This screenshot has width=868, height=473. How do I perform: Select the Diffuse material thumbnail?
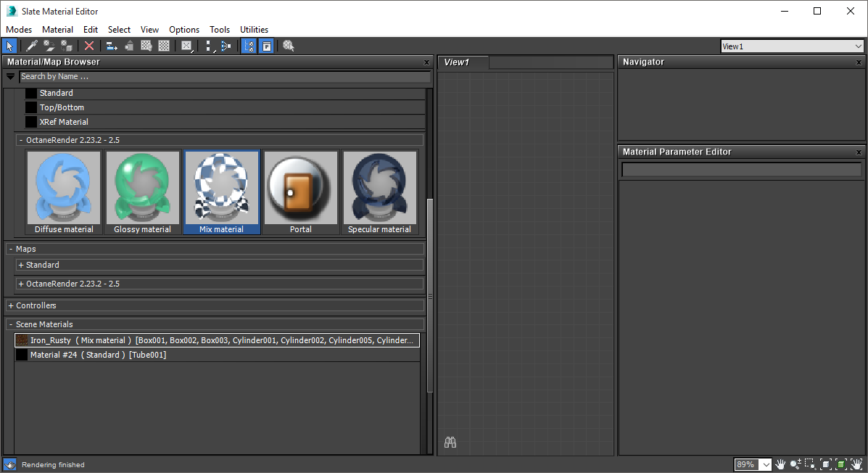tap(64, 192)
